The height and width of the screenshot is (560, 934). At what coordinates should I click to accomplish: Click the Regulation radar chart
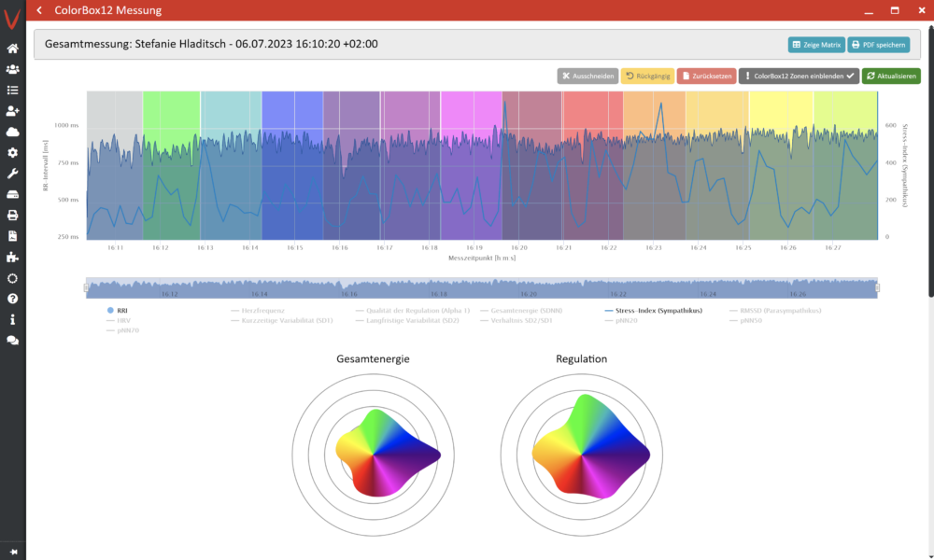coord(581,455)
